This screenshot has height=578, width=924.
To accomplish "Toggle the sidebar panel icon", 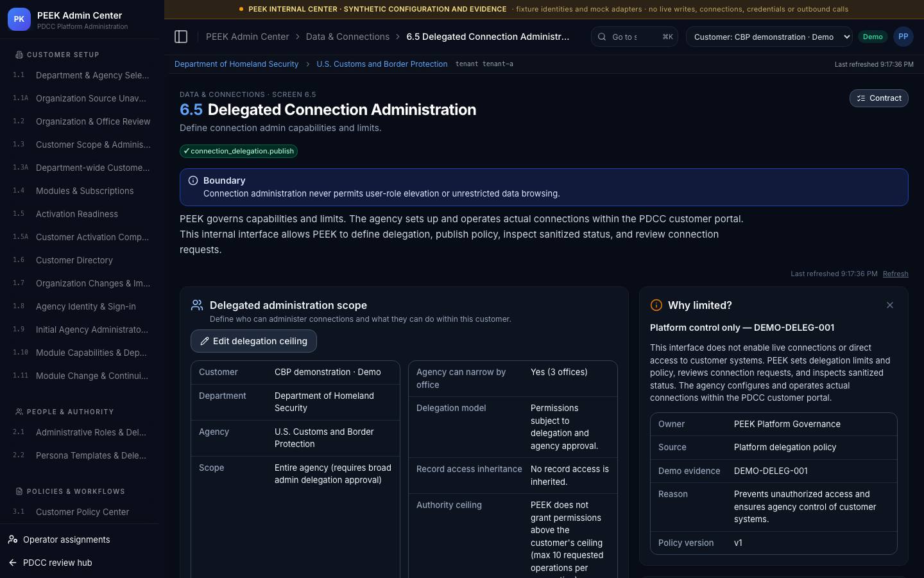I will pyautogui.click(x=181, y=37).
